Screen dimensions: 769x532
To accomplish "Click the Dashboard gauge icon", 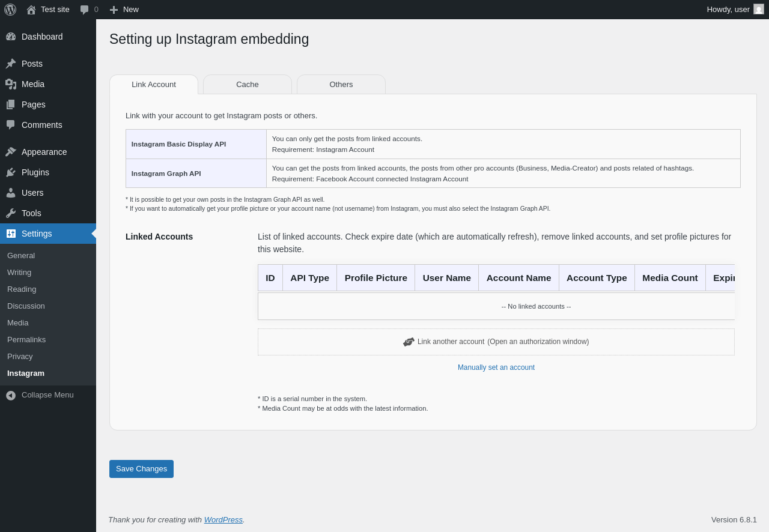I will [11, 37].
